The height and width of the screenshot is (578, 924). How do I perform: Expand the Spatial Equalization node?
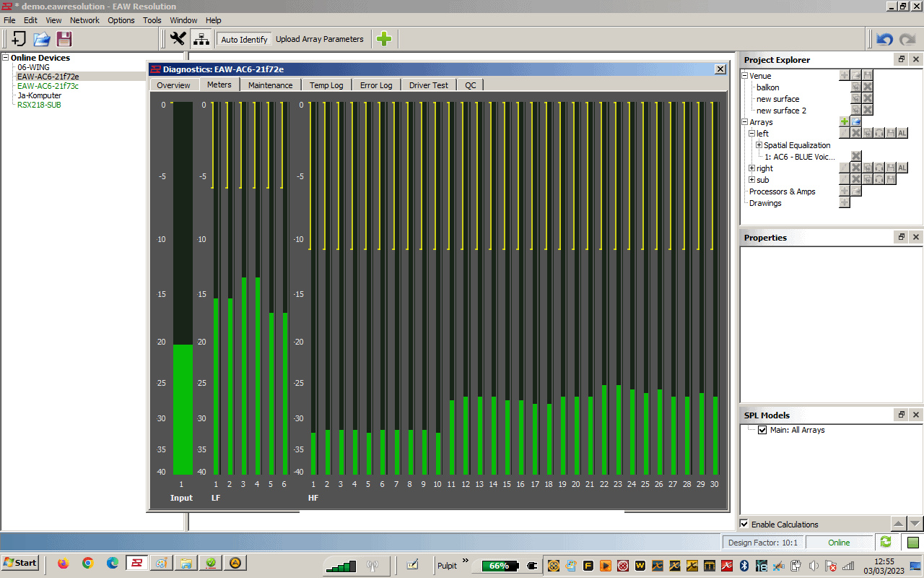759,145
